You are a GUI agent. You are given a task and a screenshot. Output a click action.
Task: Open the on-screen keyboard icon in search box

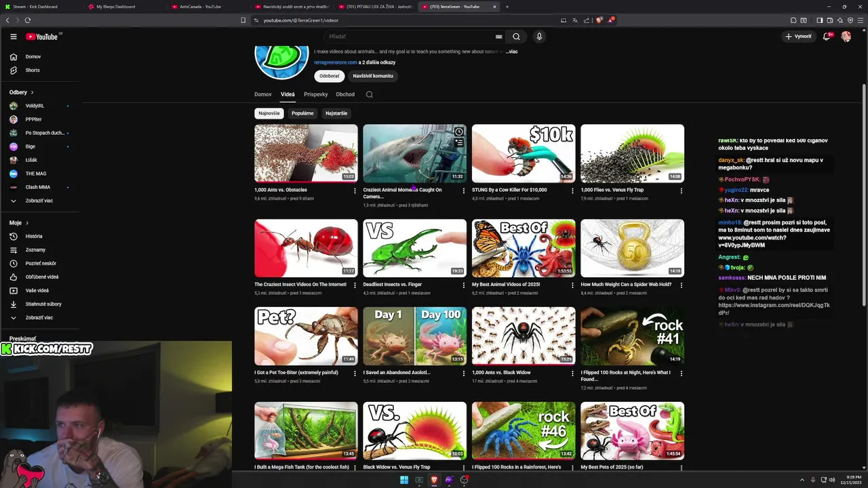pyautogui.click(x=499, y=37)
